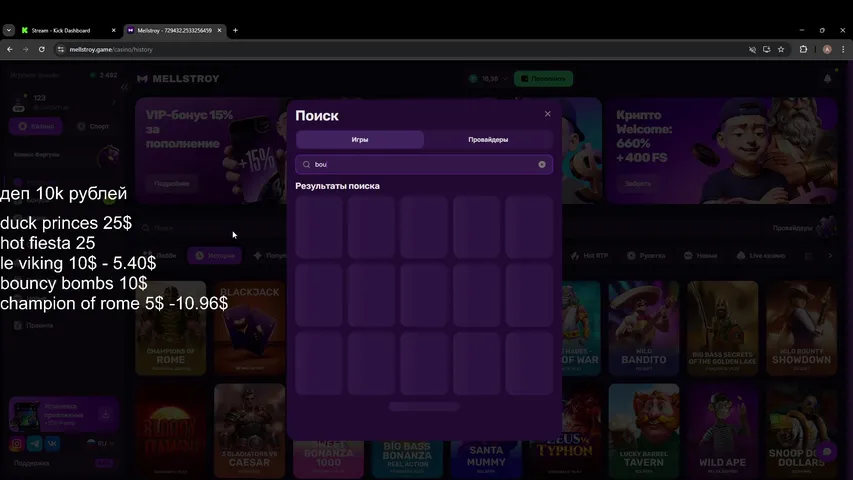Open Wild Bandito game tile
The image size is (853, 480).
click(x=644, y=328)
